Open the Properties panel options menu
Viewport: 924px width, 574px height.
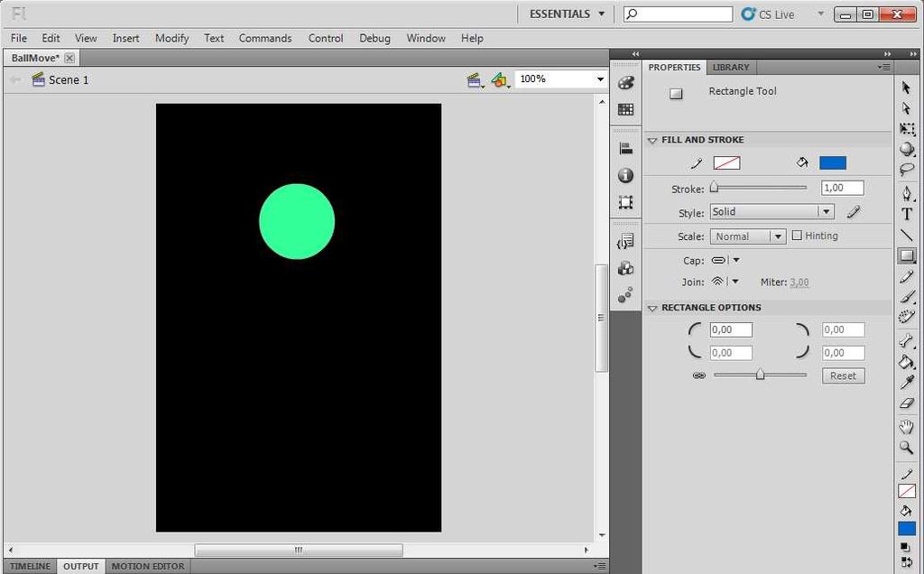pyautogui.click(x=884, y=67)
